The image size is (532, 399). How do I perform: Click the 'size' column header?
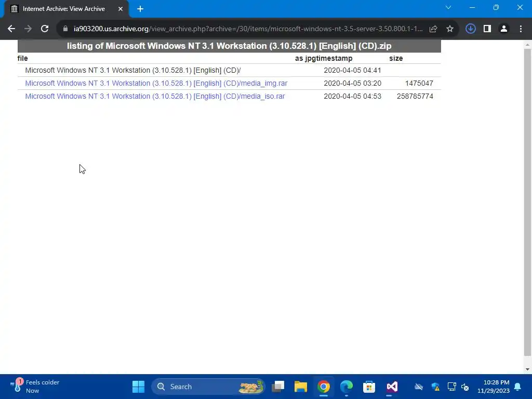coord(396,58)
